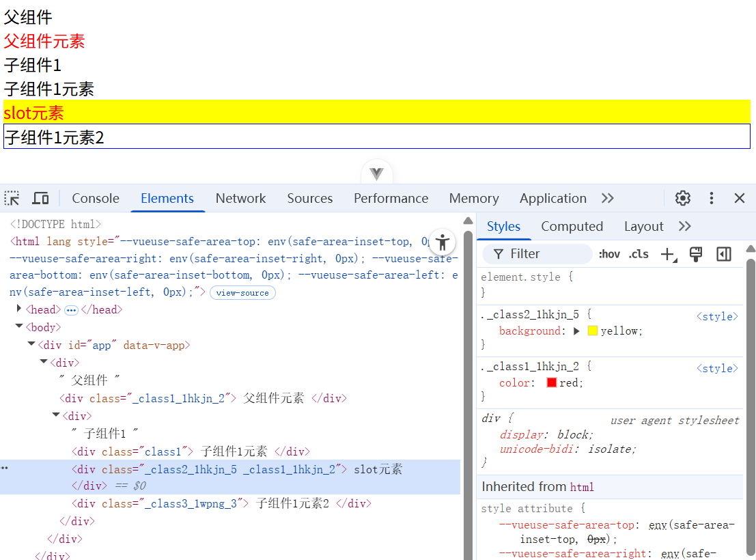
Task: Click the view-source button
Action: pyautogui.click(x=242, y=292)
